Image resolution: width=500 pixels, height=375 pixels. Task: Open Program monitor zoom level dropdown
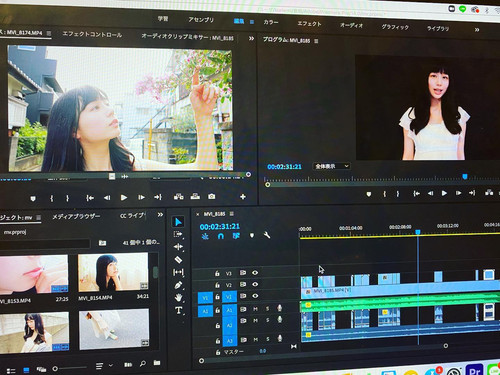click(x=331, y=166)
